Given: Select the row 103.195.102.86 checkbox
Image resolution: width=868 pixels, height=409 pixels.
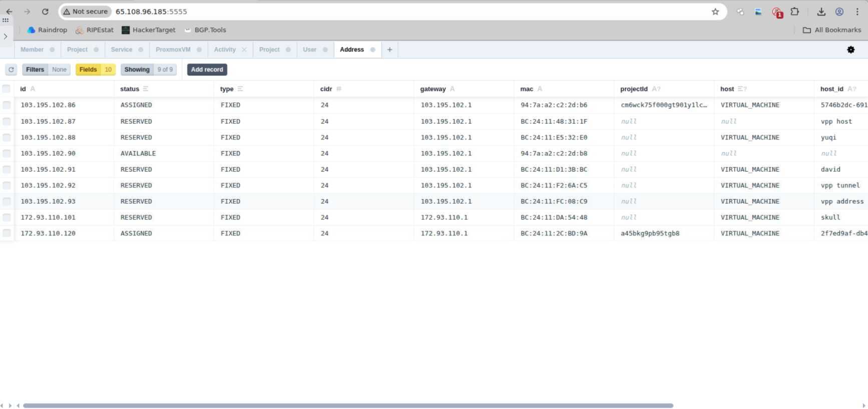Looking at the screenshot, I should [7, 105].
